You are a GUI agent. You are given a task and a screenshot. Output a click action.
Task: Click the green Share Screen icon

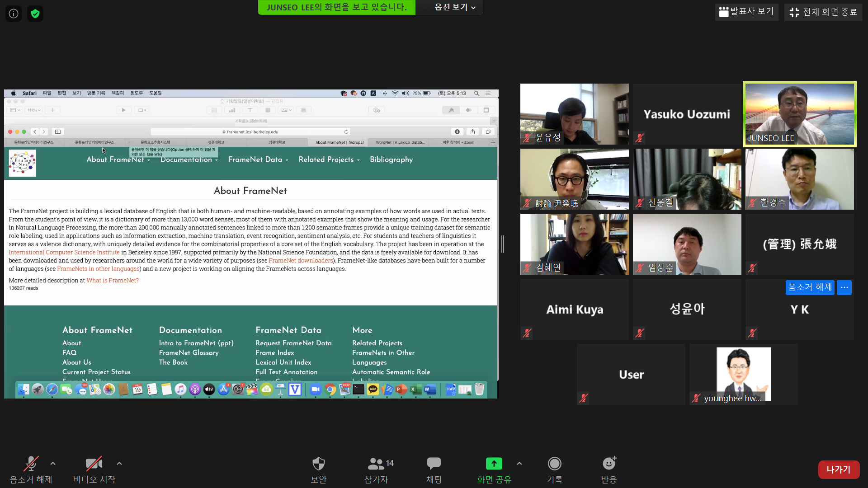coord(494,464)
